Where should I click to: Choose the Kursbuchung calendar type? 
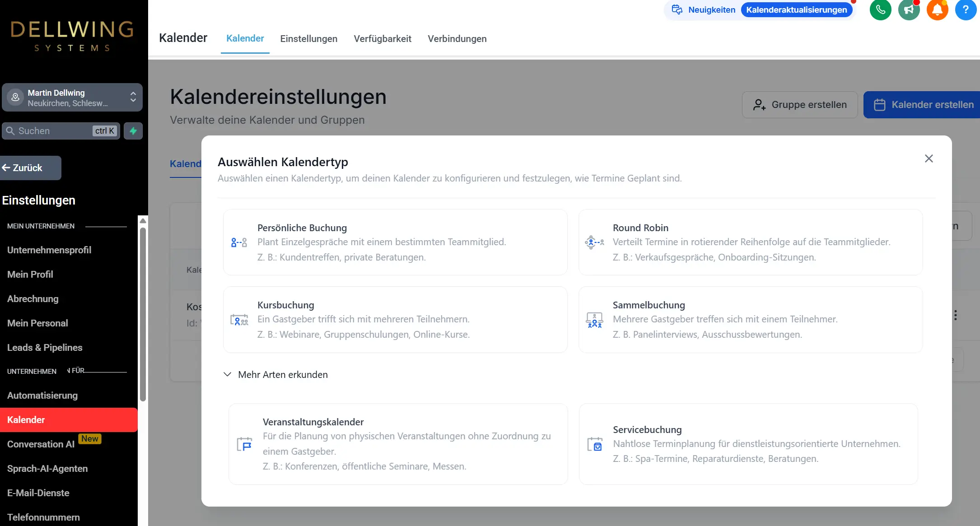point(395,320)
